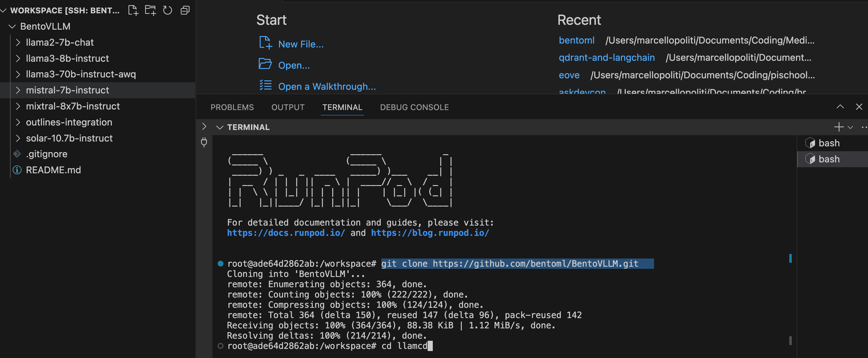This screenshot has width=868, height=358.
Task: Collapse the TERMINAL section header
Action: pyautogui.click(x=220, y=127)
